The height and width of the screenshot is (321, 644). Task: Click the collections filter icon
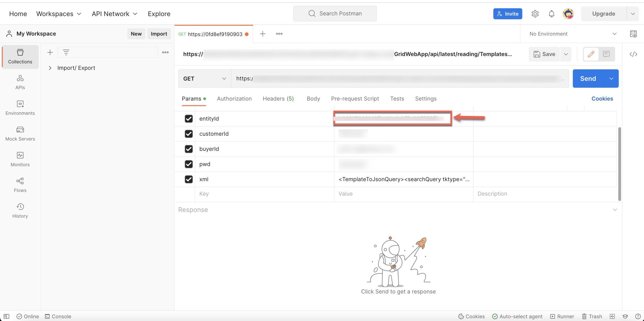coord(66,52)
